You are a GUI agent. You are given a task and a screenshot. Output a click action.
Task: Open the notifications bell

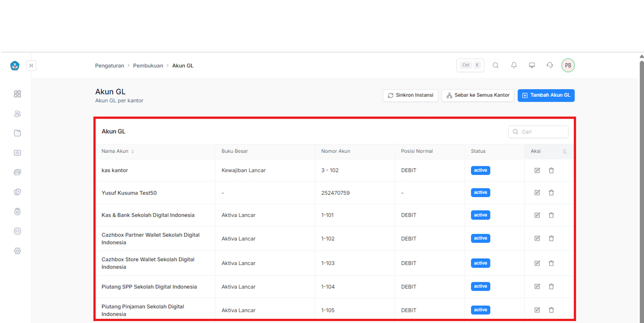pos(514,65)
